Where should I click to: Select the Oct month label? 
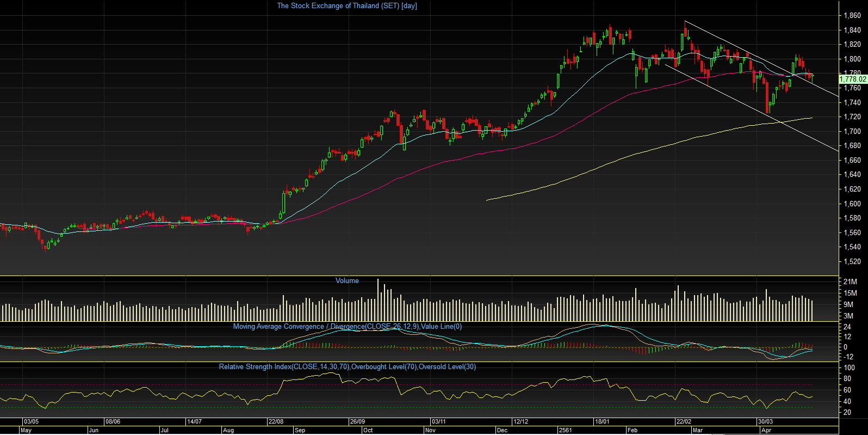(x=368, y=431)
